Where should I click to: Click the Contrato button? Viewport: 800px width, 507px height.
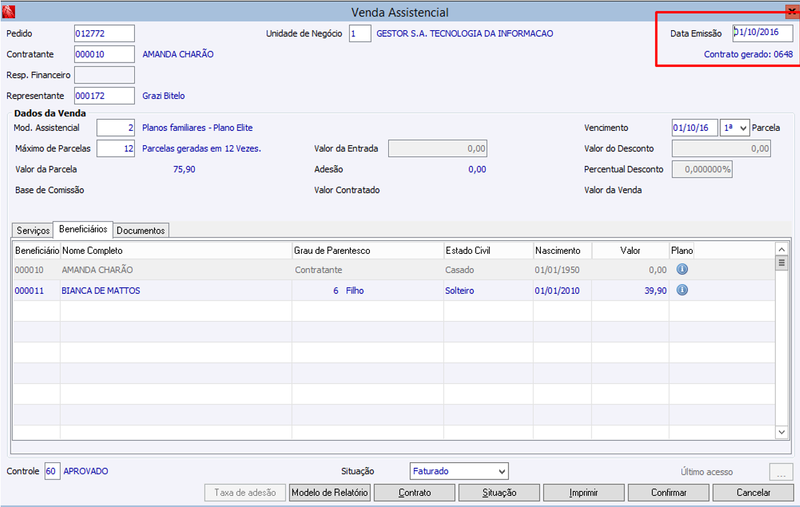pos(414,493)
